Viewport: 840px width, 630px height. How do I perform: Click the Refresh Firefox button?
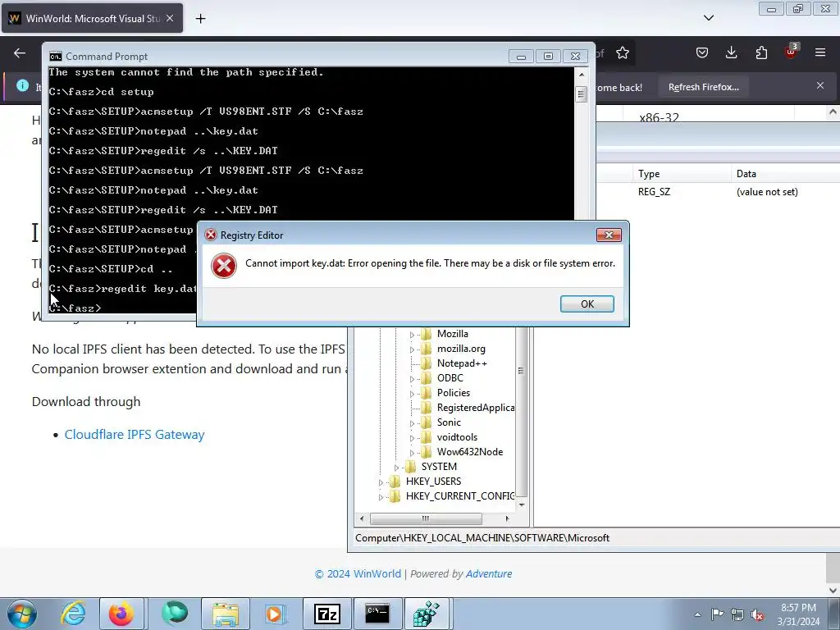(703, 87)
